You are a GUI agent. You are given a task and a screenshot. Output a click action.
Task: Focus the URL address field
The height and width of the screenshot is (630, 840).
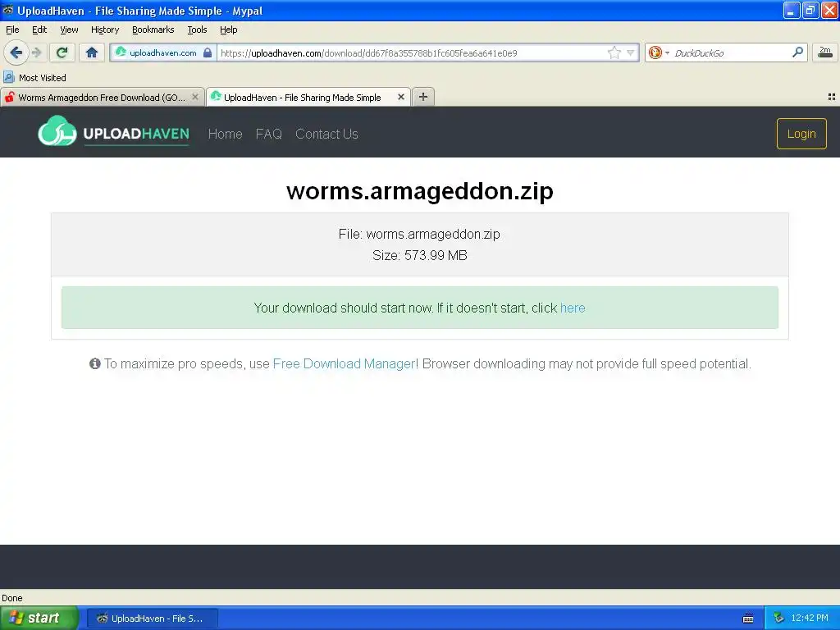click(413, 53)
